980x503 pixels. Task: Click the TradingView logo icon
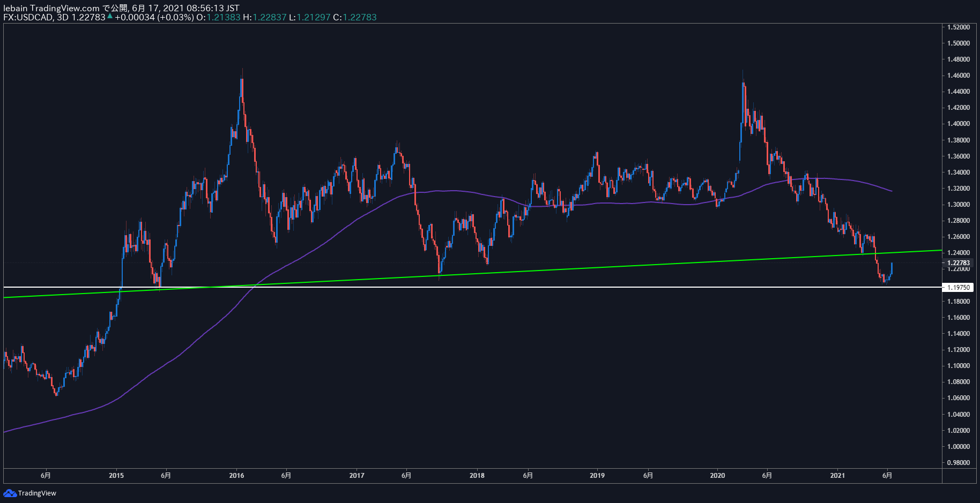point(10,493)
